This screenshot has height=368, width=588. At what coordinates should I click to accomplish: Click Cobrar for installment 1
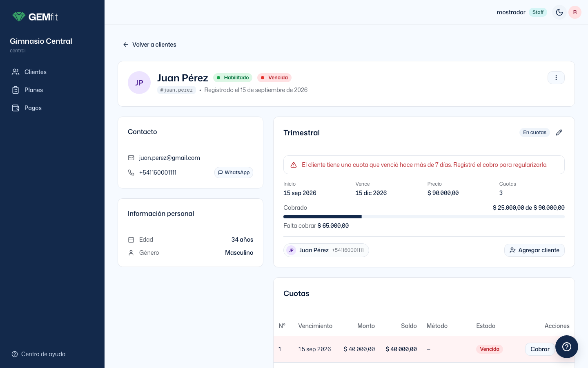tap(540, 349)
